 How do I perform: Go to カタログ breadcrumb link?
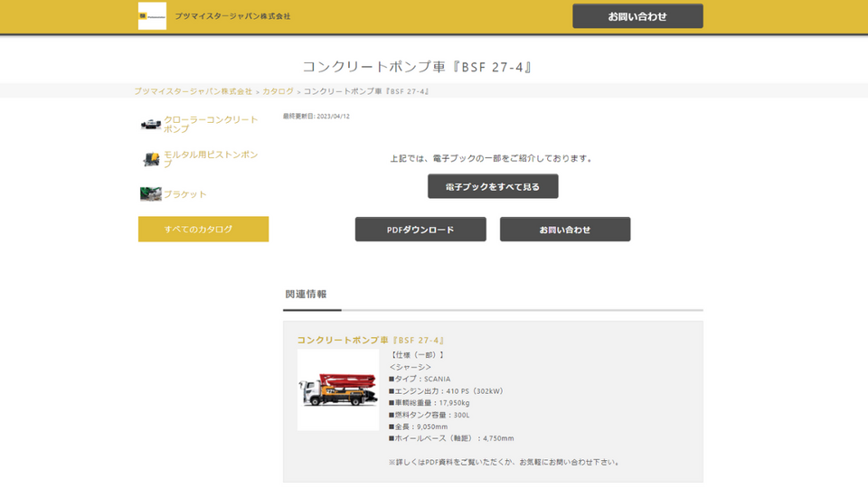click(278, 91)
